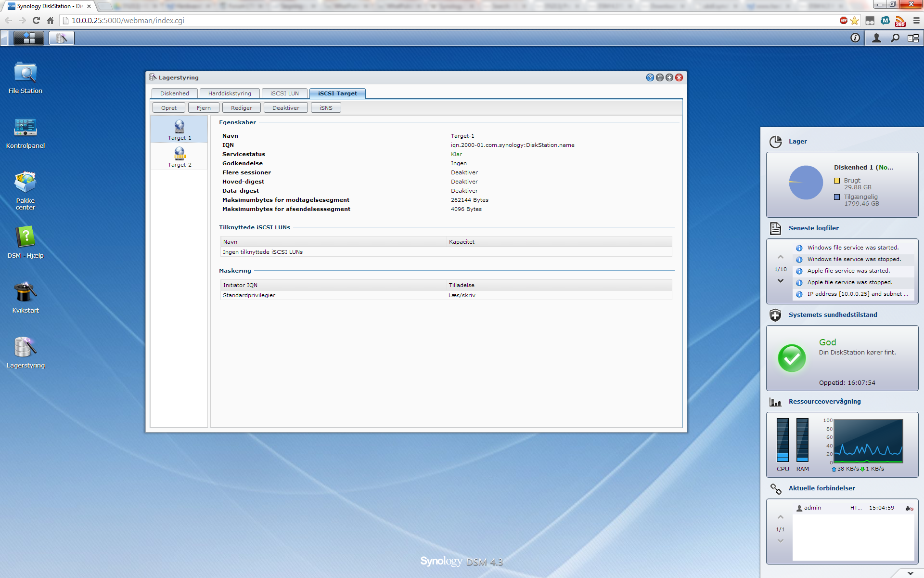The image size is (924, 578).
Task: Click the Diskenhed 1 pie chart
Action: (x=806, y=183)
